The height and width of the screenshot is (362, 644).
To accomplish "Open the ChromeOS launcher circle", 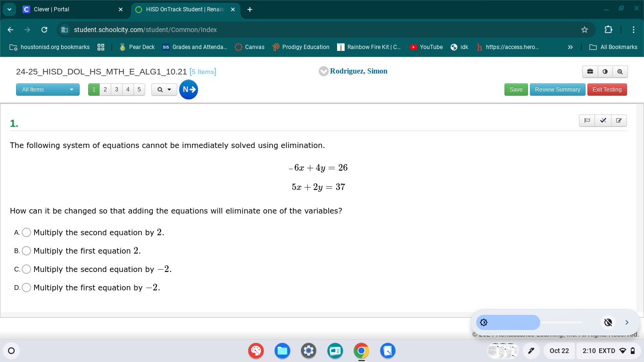I will tap(11, 351).
